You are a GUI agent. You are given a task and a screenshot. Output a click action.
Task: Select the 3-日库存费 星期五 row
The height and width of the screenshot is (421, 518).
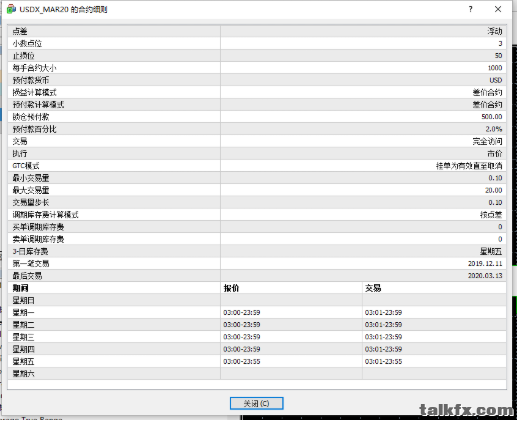tap(257, 251)
